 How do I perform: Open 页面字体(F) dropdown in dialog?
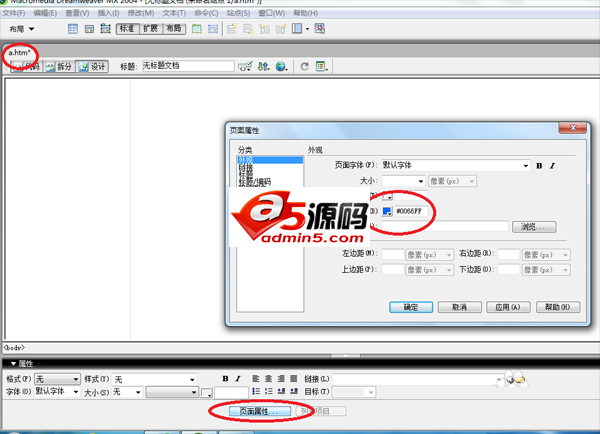[455, 165]
